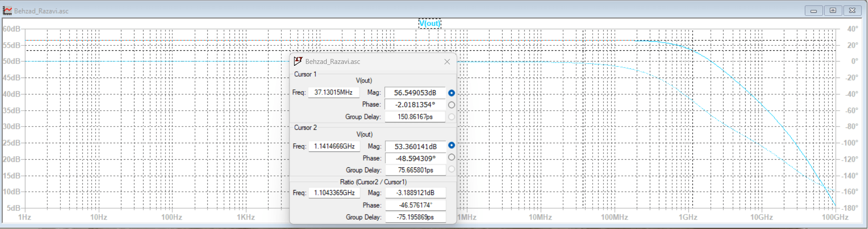The image size is (868, 229).
Task: Click Cursor 2 Phase field -48.594309°
Action: pyautogui.click(x=415, y=158)
